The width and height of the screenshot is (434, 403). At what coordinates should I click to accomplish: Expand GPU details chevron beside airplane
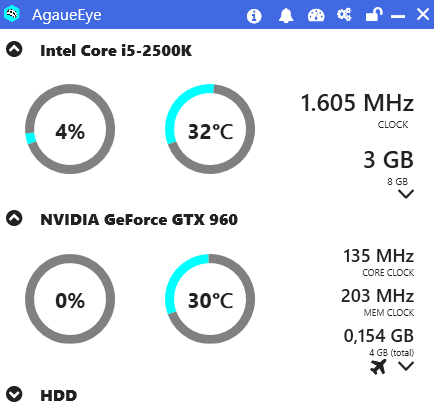click(x=406, y=366)
